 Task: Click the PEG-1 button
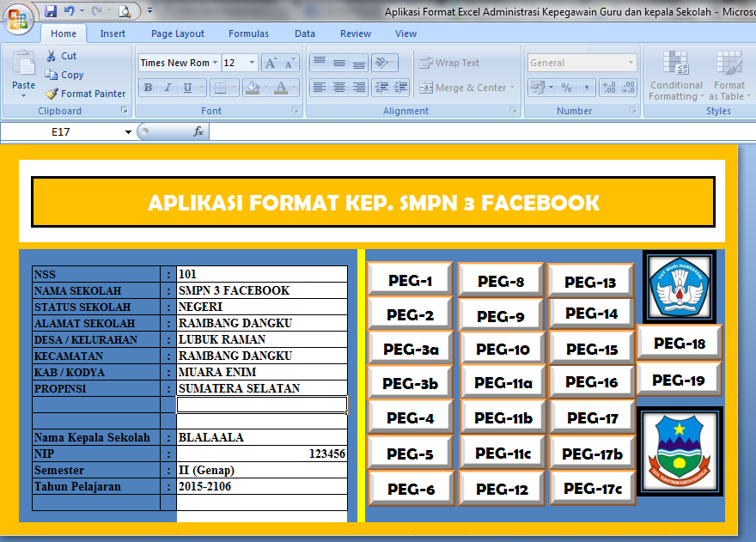(411, 280)
